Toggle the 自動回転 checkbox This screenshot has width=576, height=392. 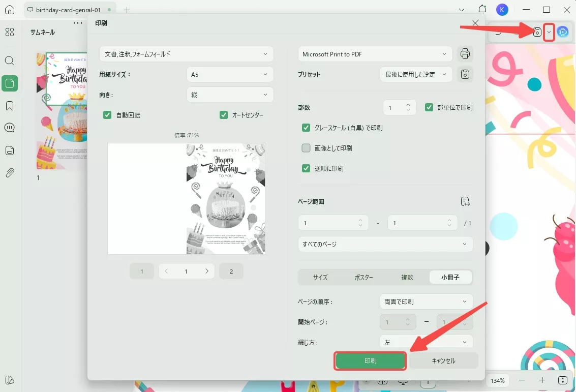pyautogui.click(x=107, y=115)
